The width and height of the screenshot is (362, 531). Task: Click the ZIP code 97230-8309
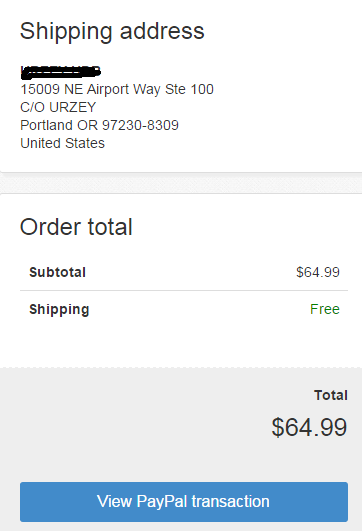pyautogui.click(x=140, y=125)
